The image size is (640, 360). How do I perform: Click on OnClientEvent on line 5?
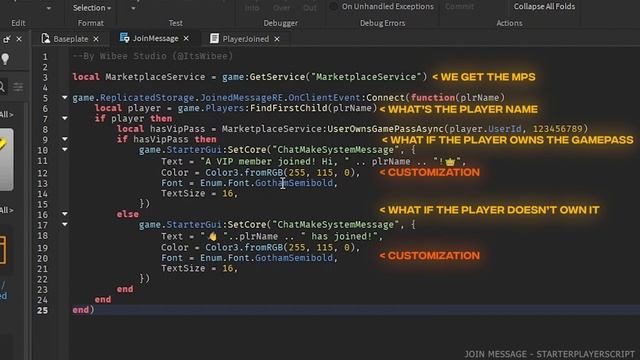click(x=324, y=98)
